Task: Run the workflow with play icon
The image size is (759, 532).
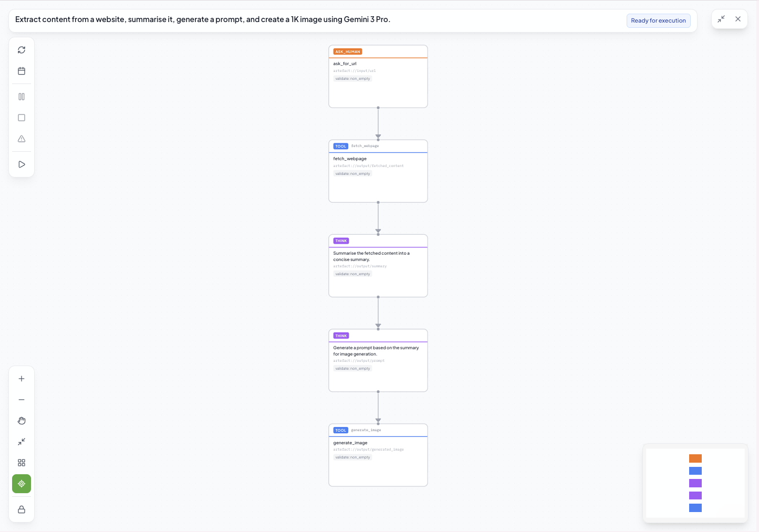Action: [22, 164]
